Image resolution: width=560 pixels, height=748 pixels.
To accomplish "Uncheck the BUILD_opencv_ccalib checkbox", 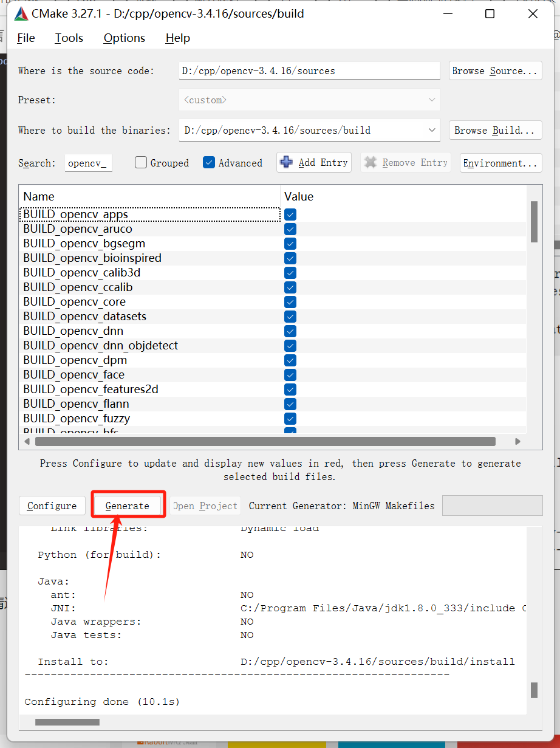I will coord(290,287).
